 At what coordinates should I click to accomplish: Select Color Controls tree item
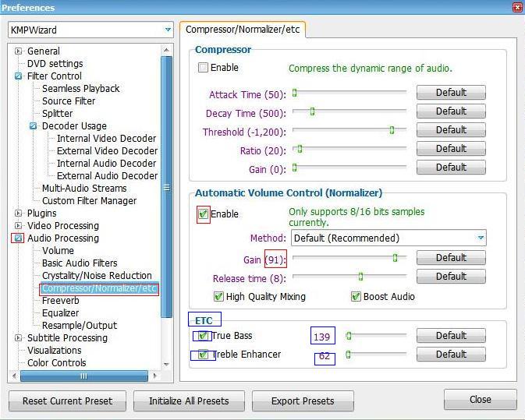pyautogui.click(x=57, y=363)
